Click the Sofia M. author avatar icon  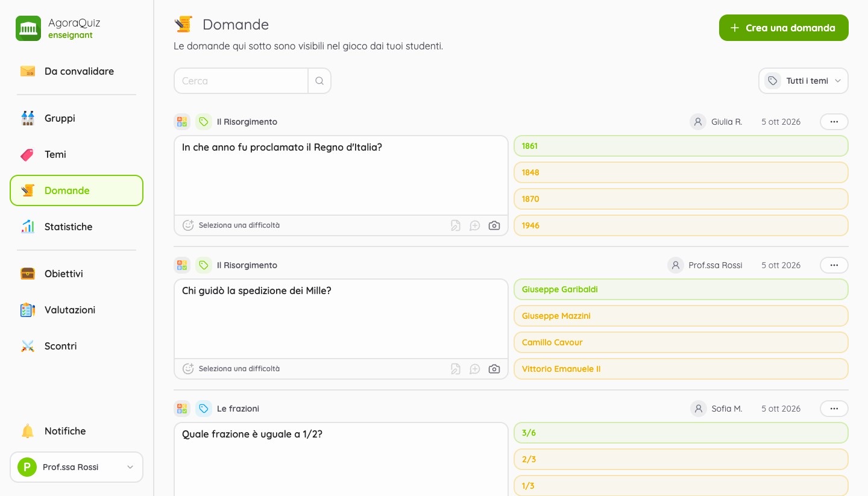coord(698,409)
